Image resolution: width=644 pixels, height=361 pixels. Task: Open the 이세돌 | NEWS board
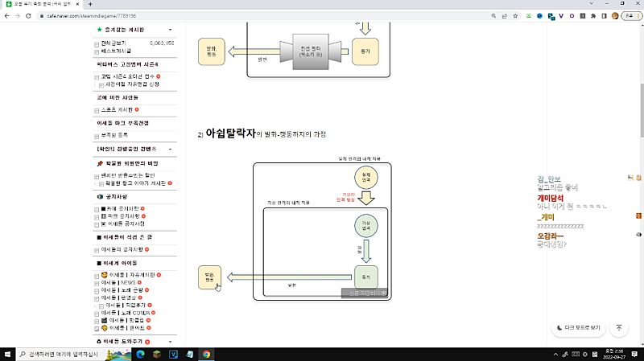pyautogui.click(x=118, y=283)
